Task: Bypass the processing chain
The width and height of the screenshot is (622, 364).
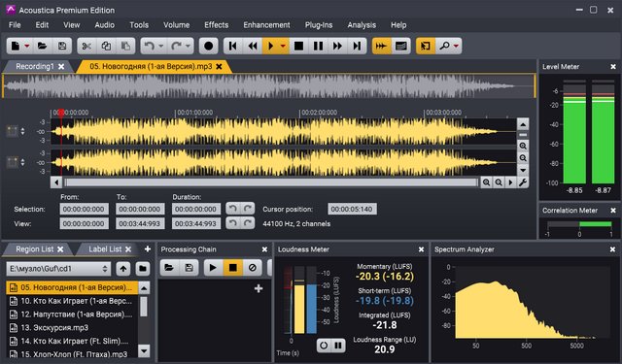Action: coord(253,268)
